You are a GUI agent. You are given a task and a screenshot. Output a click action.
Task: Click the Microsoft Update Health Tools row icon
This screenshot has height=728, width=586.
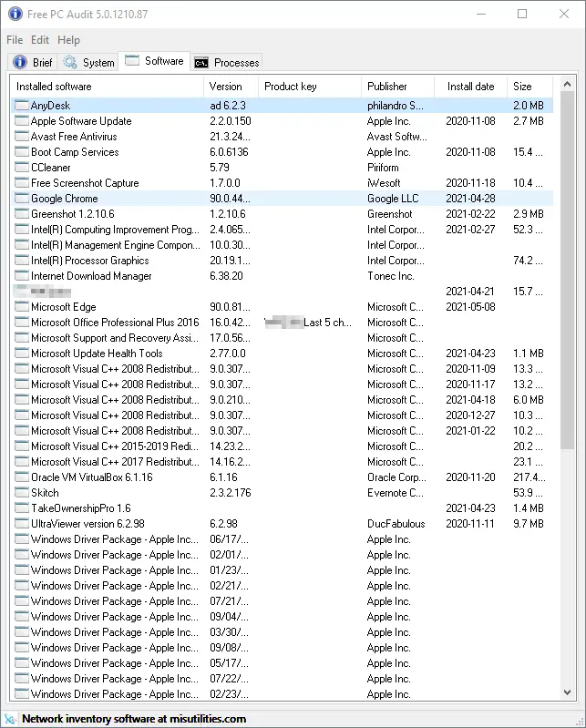point(21,354)
